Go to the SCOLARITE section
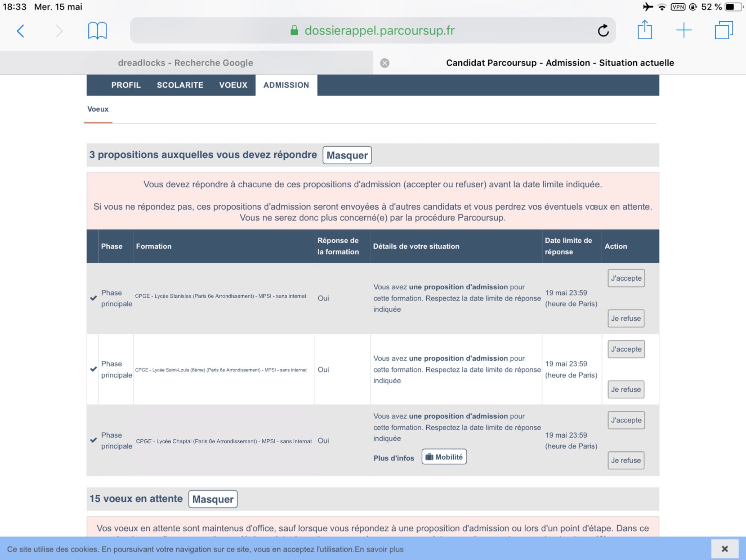The height and width of the screenshot is (560, 746). click(x=180, y=85)
